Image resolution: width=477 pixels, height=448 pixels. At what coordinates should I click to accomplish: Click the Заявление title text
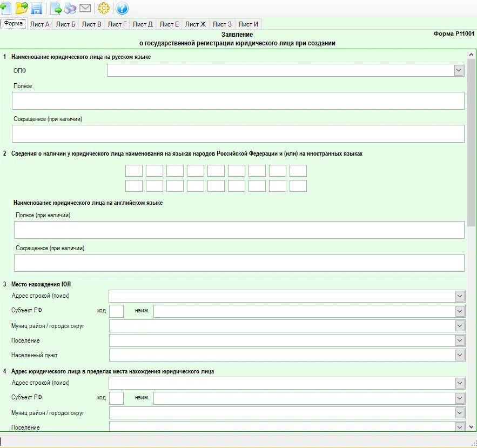(237, 35)
